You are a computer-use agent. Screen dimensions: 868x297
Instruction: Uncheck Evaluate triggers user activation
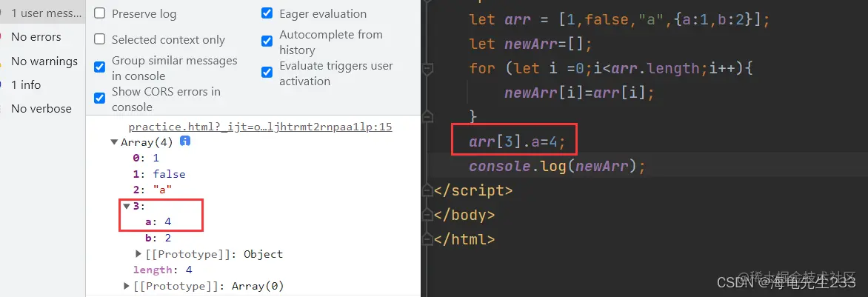click(x=267, y=73)
